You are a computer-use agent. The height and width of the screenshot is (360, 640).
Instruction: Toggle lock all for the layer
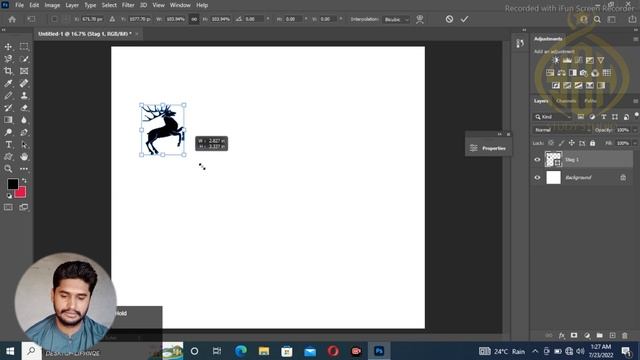pos(593,143)
